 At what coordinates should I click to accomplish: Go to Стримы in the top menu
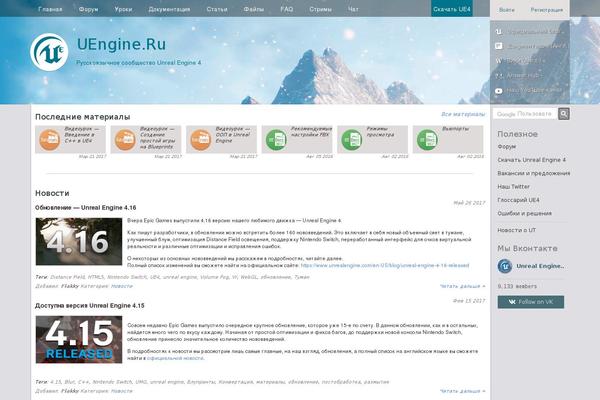(x=320, y=9)
